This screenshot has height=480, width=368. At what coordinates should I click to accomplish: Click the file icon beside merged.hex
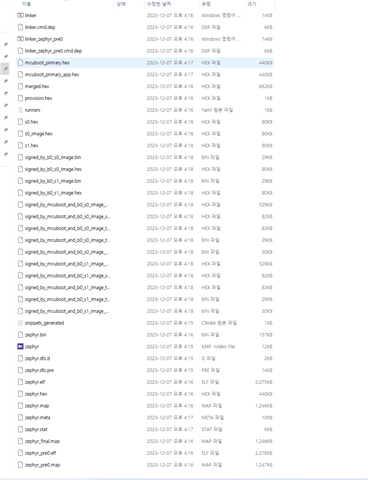tap(20, 86)
